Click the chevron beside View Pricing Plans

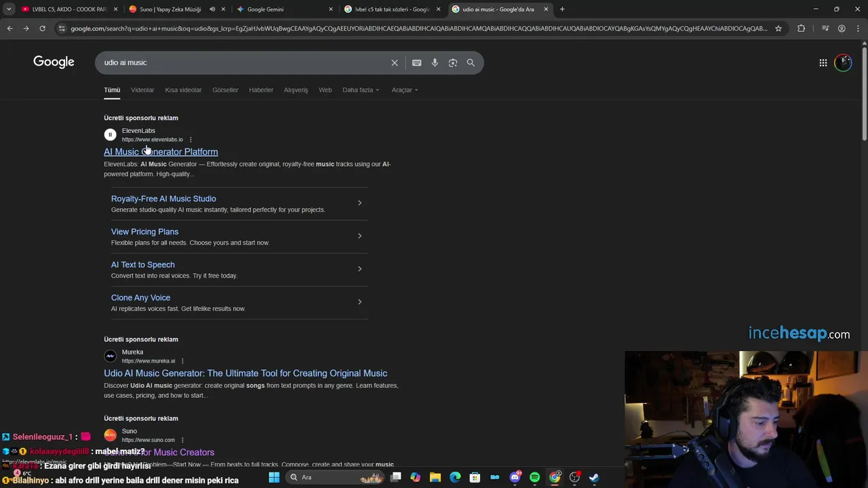359,236
